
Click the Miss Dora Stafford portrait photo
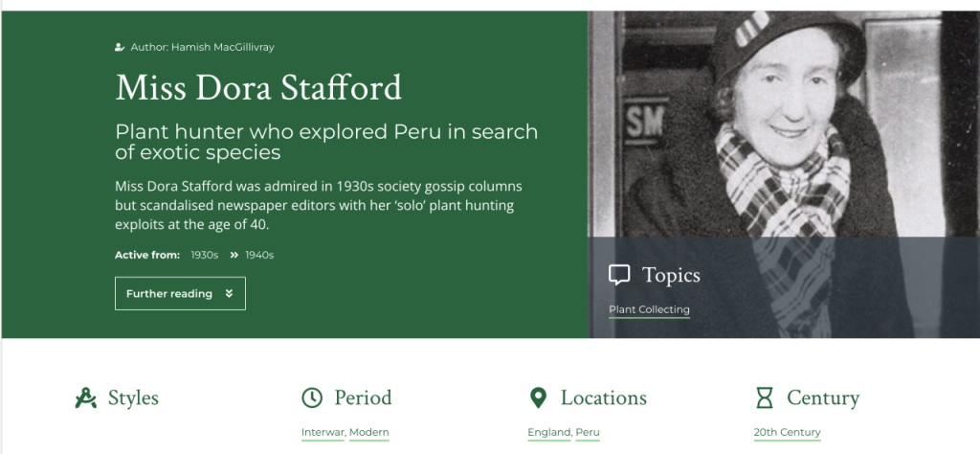(783, 125)
